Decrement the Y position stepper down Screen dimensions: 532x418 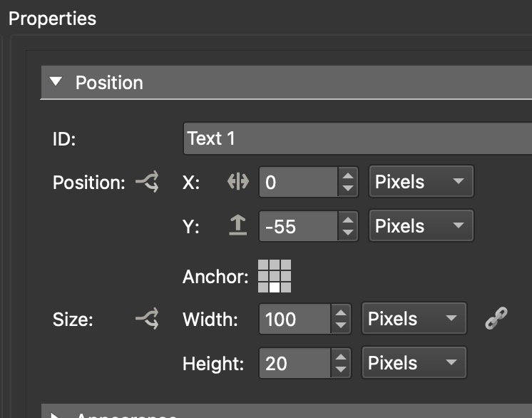click(x=347, y=233)
